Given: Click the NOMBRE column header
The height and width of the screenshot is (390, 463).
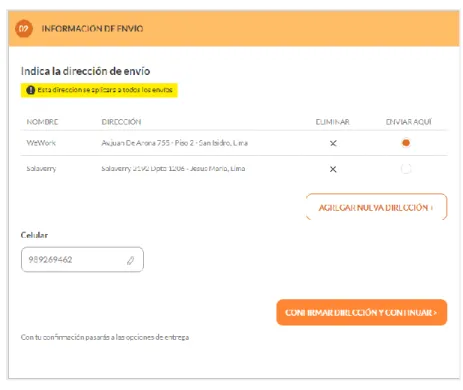Looking at the screenshot, I should tap(42, 122).
